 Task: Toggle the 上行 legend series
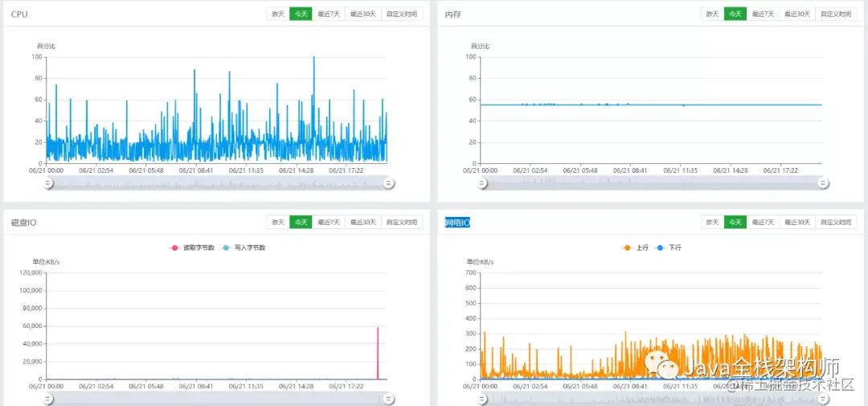tap(634, 248)
